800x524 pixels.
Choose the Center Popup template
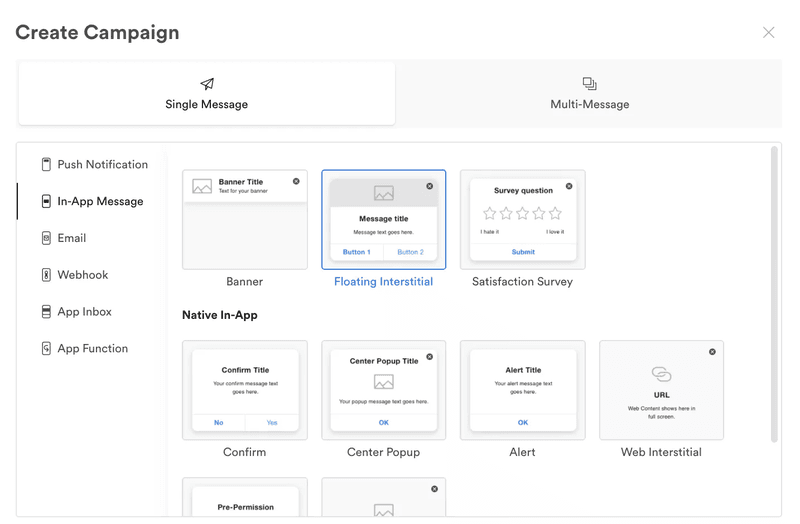383,391
